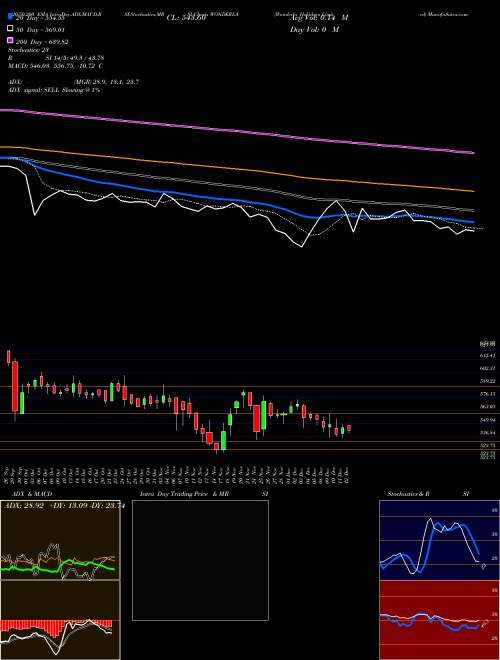500x660 pixels.
Task: Open the ADX indicator chart thumbnail
Action: [x=60, y=540]
